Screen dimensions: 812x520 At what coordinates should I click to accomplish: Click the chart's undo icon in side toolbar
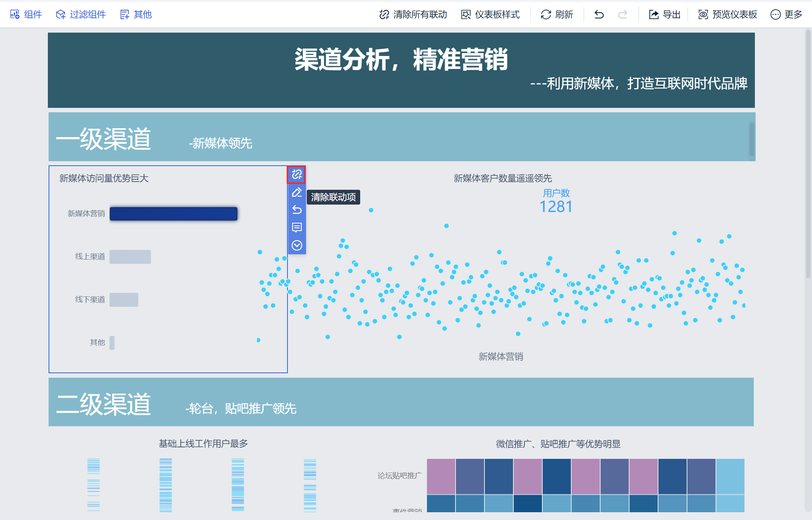(297, 210)
